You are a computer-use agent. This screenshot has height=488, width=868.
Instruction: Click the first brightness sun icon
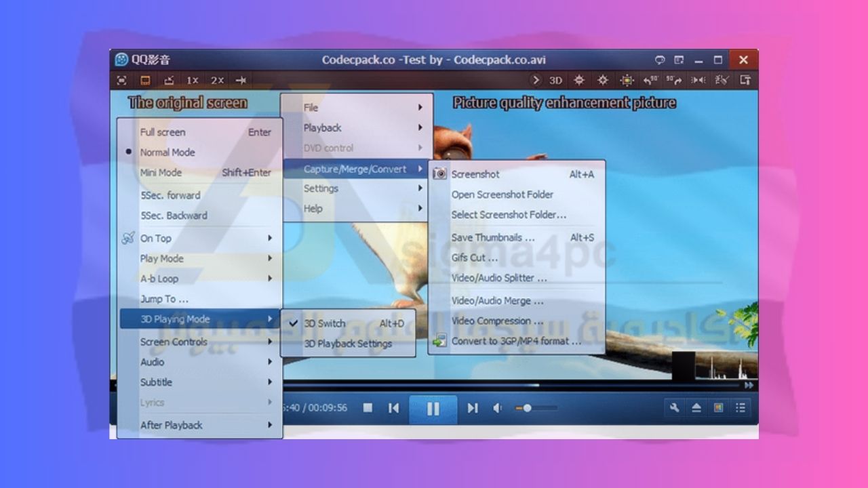pos(579,80)
